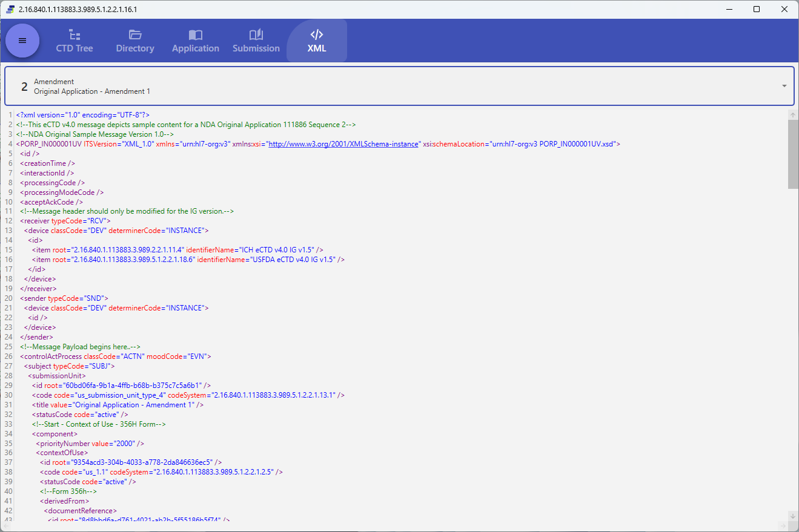Click the xml version declaration line
The height and width of the screenshot is (532, 799).
[x=83, y=115]
